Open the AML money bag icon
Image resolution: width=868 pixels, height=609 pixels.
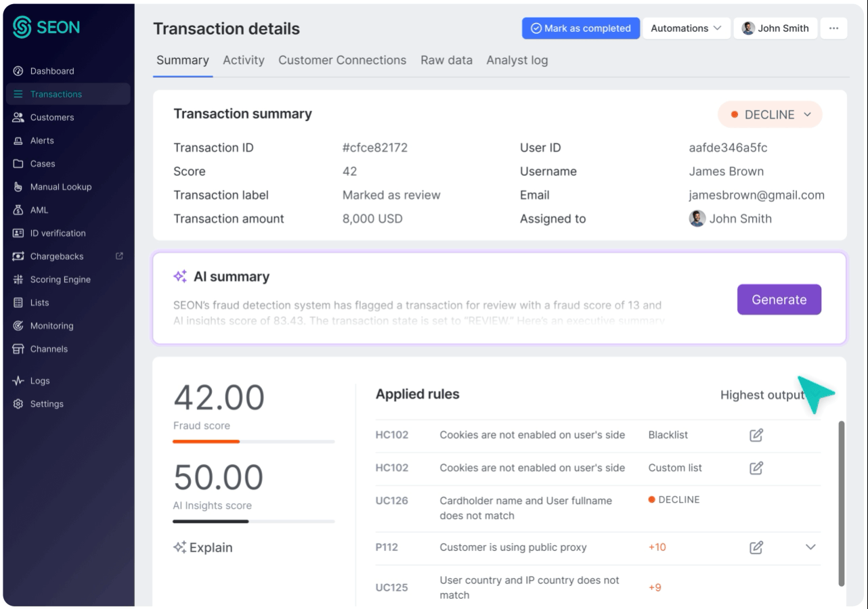click(x=18, y=210)
